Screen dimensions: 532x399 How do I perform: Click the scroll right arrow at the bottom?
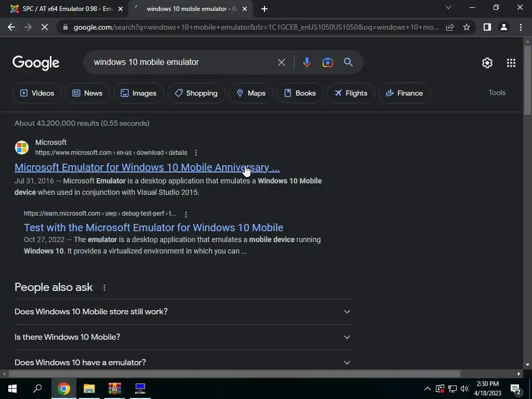point(519,374)
